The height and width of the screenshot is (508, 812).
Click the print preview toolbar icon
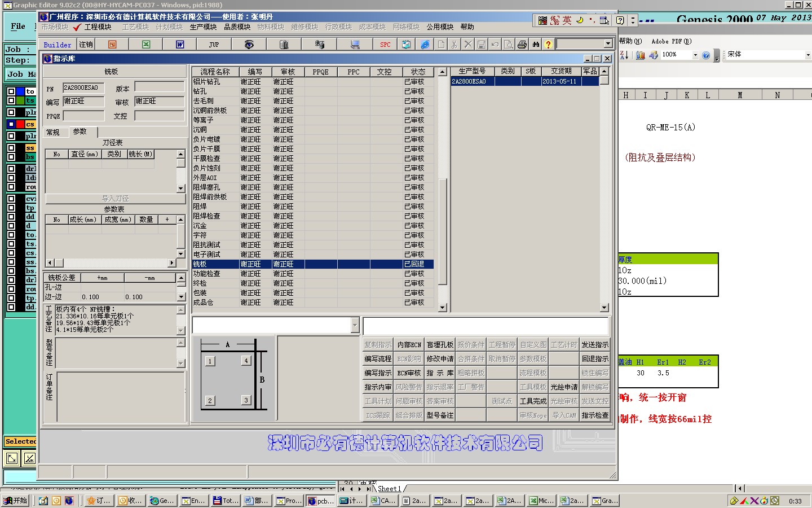click(x=509, y=45)
